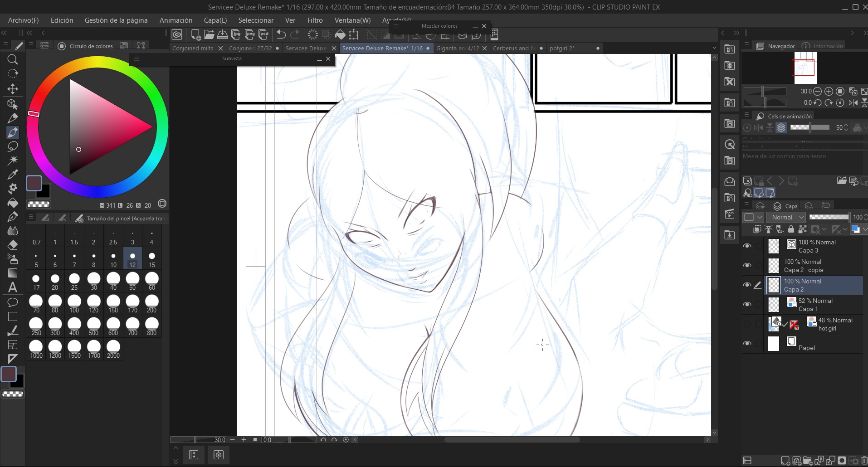Open a file with folder icon
Image resolution: width=868 pixels, height=467 pixels.
[209, 34]
